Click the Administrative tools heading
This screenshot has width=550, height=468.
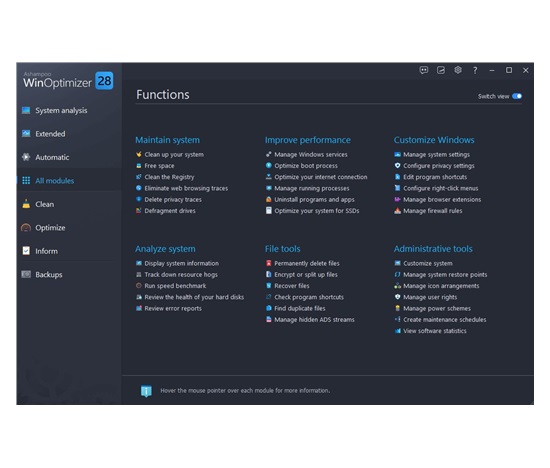pyautogui.click(x=433, y=249)
